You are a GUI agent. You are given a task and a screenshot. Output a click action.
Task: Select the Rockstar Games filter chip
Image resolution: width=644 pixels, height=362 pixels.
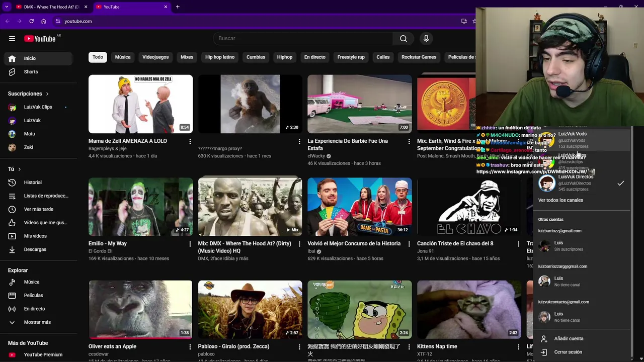click(419, 57)
